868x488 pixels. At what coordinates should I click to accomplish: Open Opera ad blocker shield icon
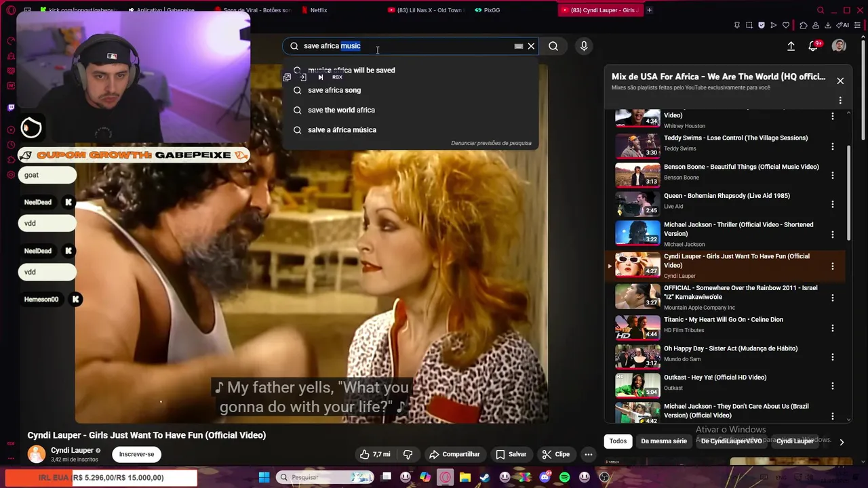[762, 25]
